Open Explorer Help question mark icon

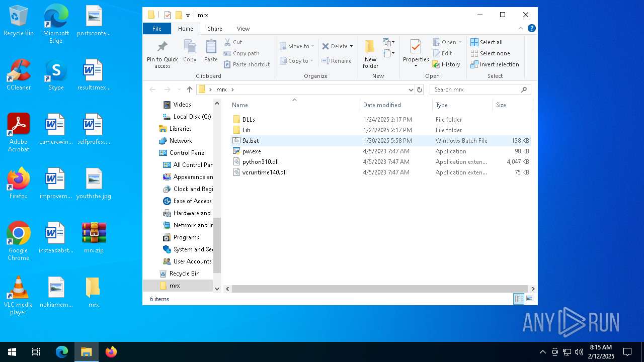531,28
